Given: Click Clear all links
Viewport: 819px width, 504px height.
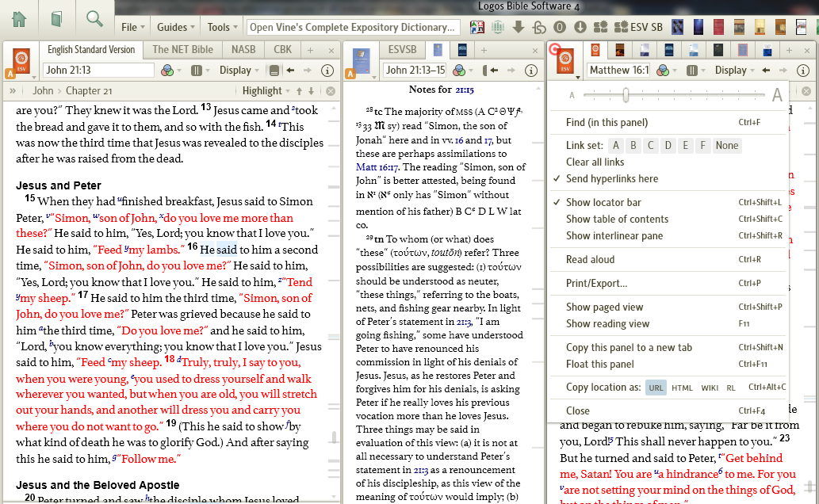Looking at the screenshot, I should tap(595, 162).
